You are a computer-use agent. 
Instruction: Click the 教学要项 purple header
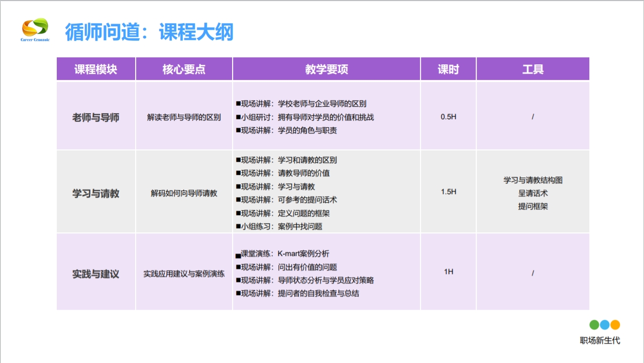[x=326, y=68]
